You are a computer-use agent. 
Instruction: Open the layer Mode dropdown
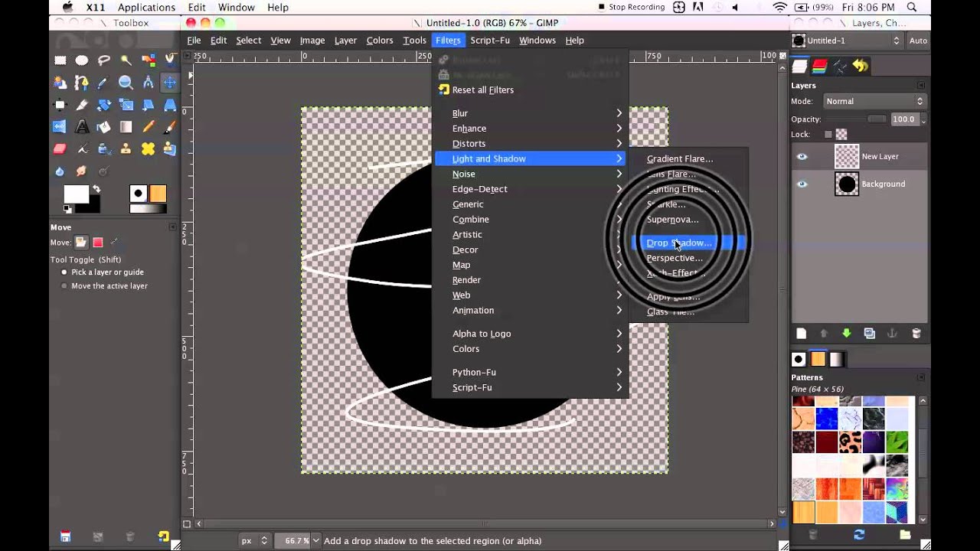coord(874,101)
